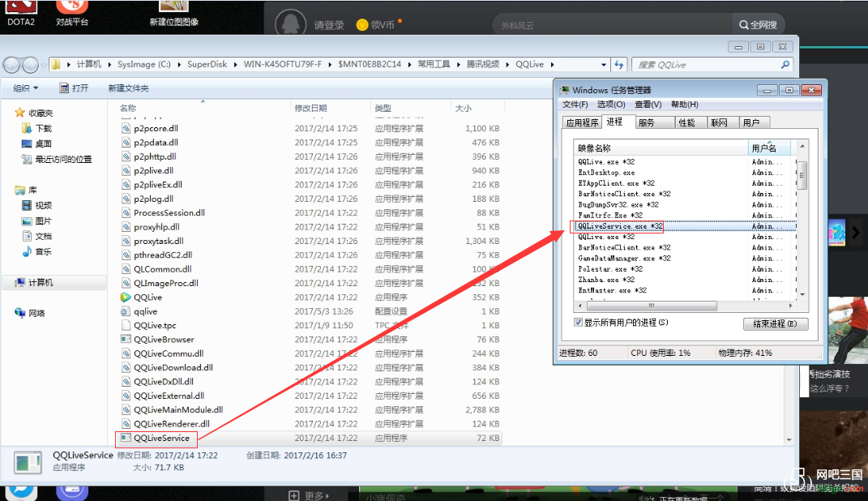Viewport: 868px width, 501px height.
Task: Expand the arrow after 计算机 in the breadcrumb
Action: [109, 65]
